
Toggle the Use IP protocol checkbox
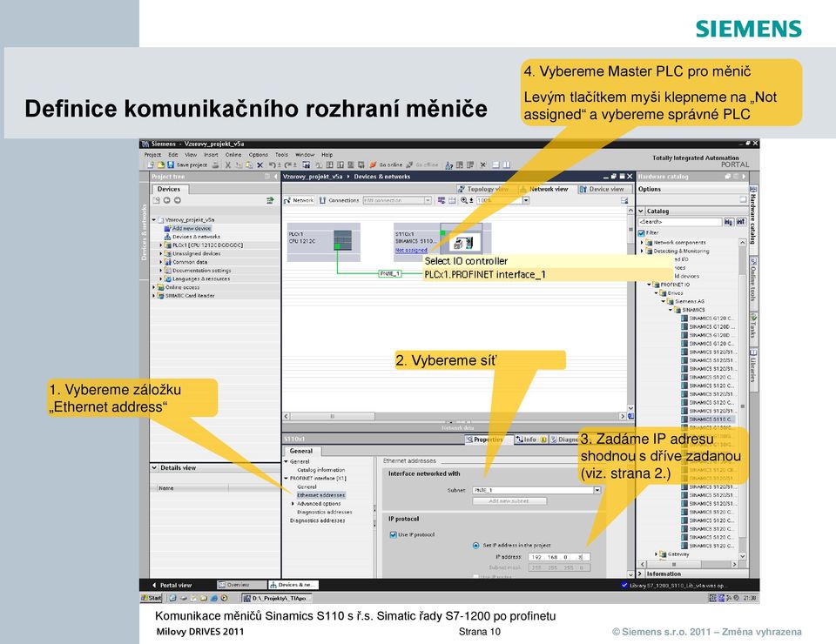[x=393, y=534]
